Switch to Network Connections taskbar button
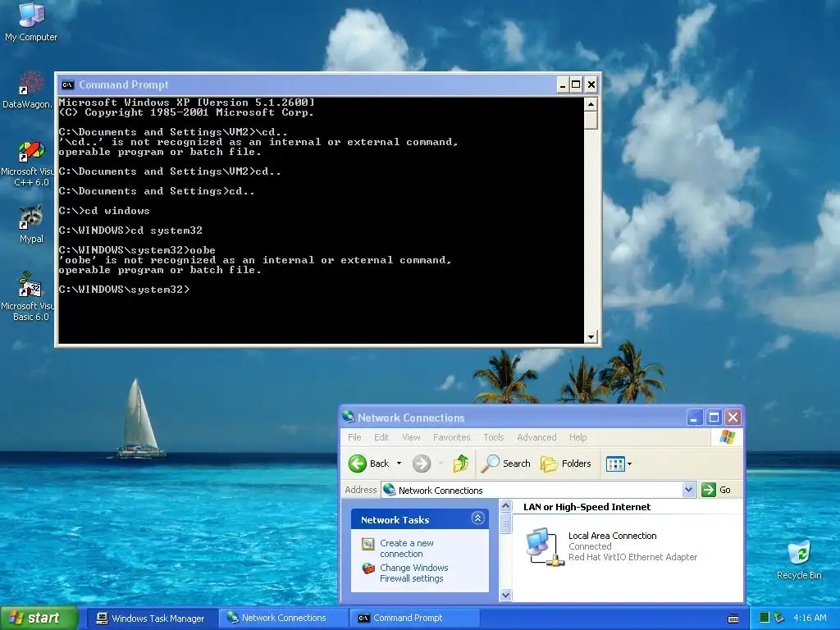 (283, 618)
